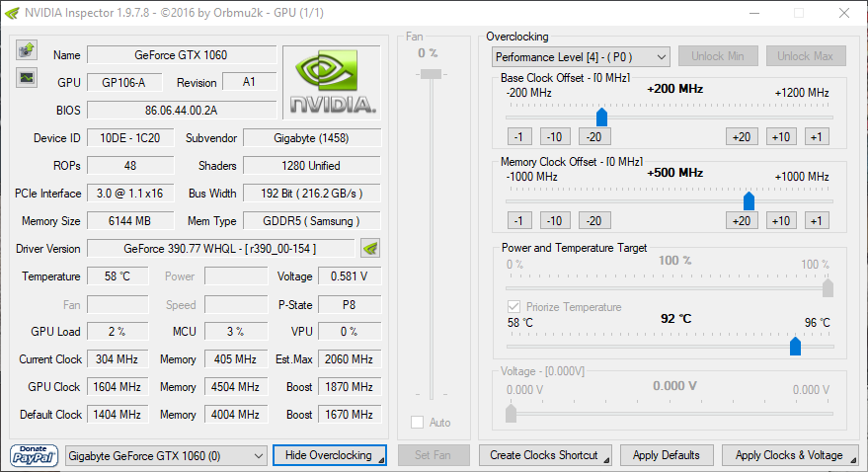Click Memory Clock Offset +20 button

[x=742, y=221]
